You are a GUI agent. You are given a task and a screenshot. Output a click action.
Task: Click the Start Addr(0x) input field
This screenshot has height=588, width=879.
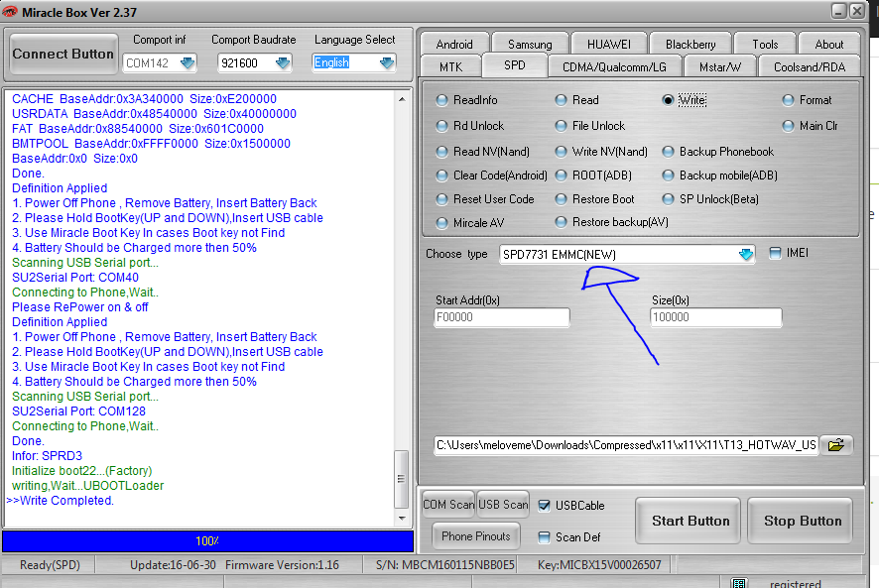[502, 317]
